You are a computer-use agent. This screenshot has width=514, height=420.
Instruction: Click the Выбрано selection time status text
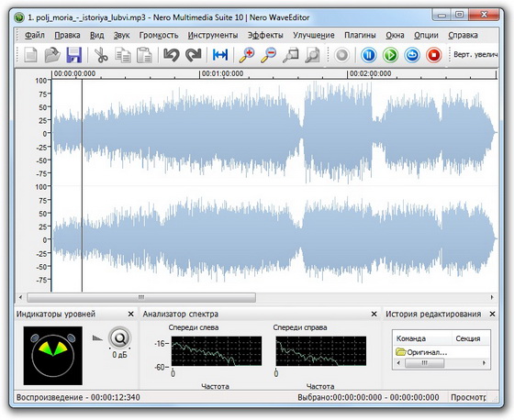368,397
